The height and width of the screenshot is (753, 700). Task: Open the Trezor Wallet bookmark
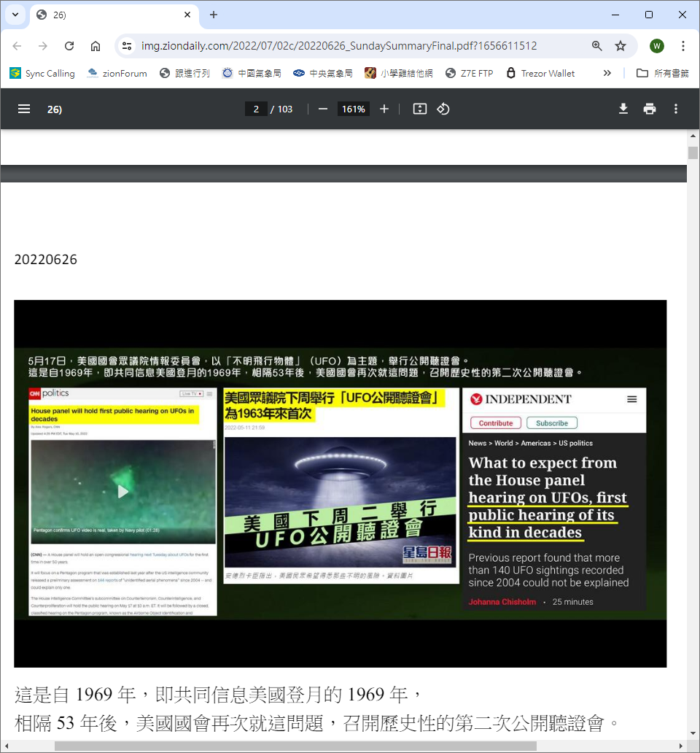click(x=540, y=73)
